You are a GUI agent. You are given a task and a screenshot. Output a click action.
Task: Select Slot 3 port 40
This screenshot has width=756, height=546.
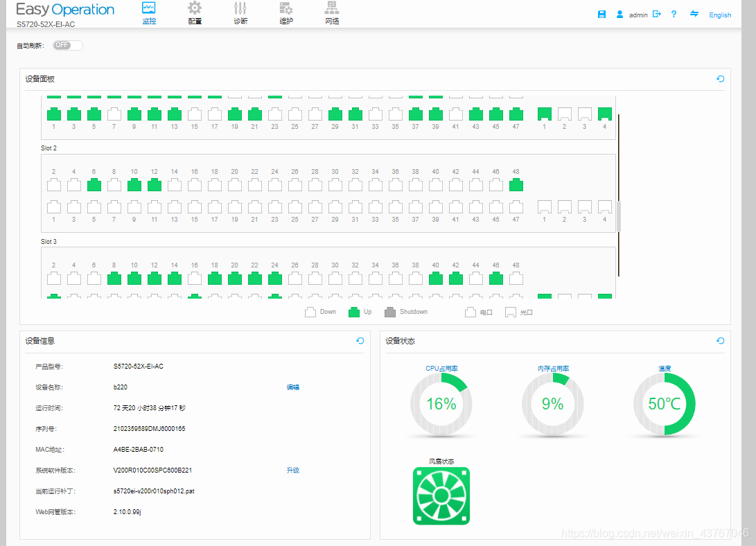click(436, 278)
